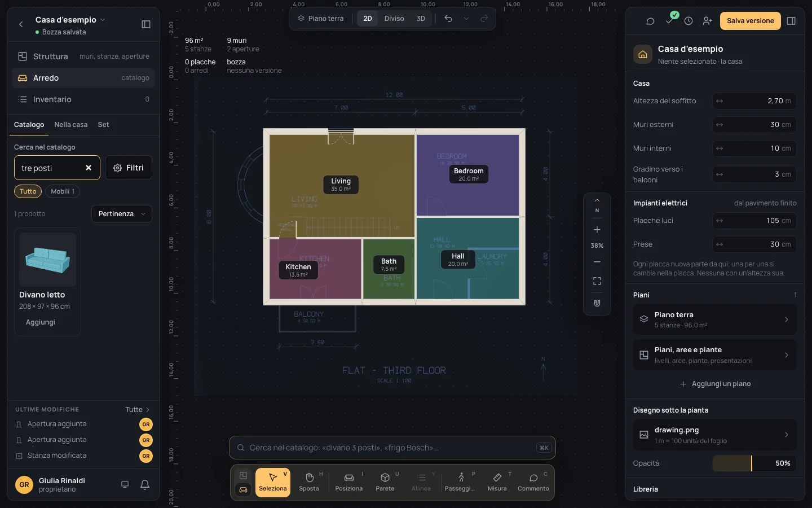Open the Casa d'esempio project menu
This screenshot has height=508, width=812.
click(x=70, y=20)
